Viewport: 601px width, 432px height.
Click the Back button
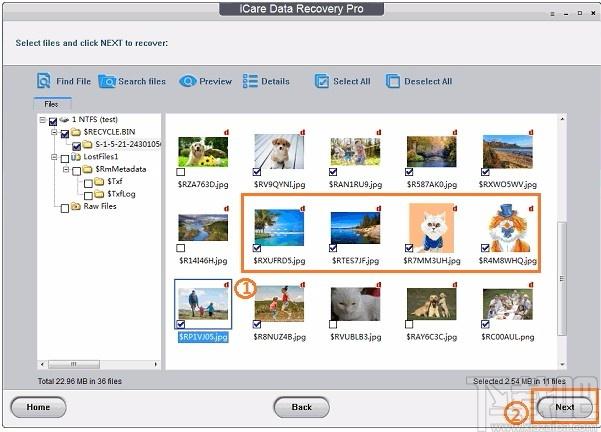302,407
